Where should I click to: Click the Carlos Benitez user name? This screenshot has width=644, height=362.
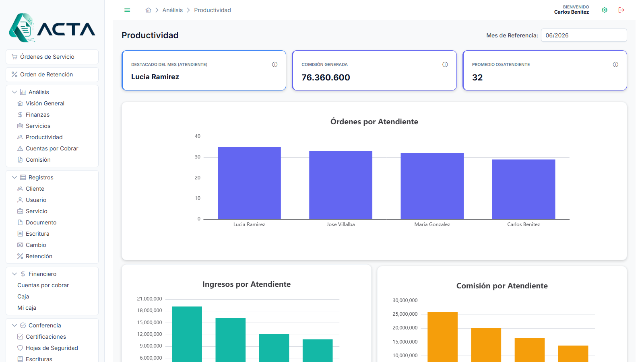click(572, 12)
